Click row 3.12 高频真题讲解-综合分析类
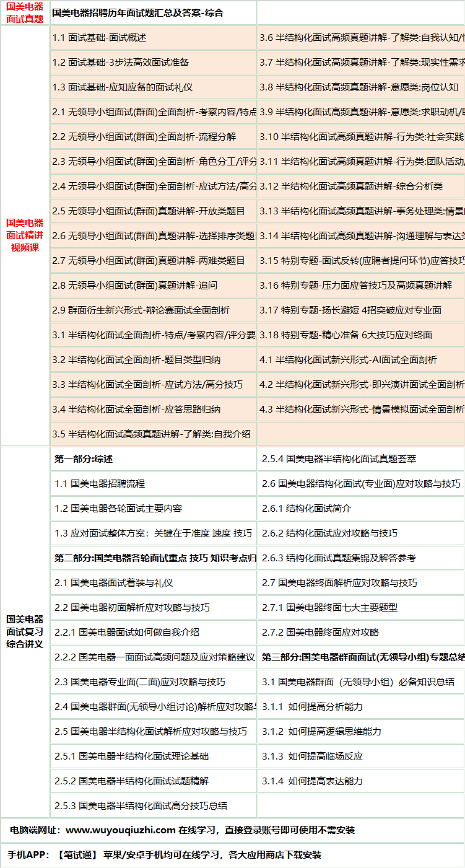This screenshot has width=465, height=868. pyautogui.click(x=361, y=186)
